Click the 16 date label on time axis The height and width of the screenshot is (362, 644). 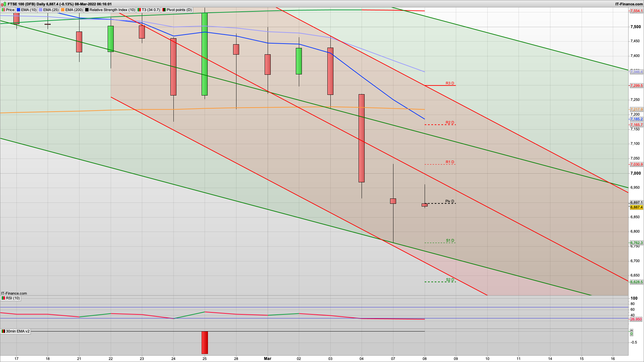point(613,358)
